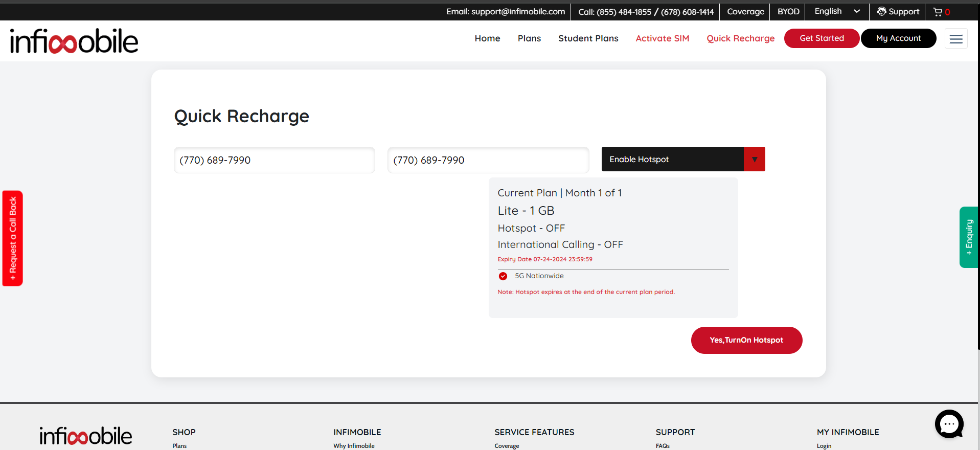Click the confirm phone number input field

click(x=488, y=160)
